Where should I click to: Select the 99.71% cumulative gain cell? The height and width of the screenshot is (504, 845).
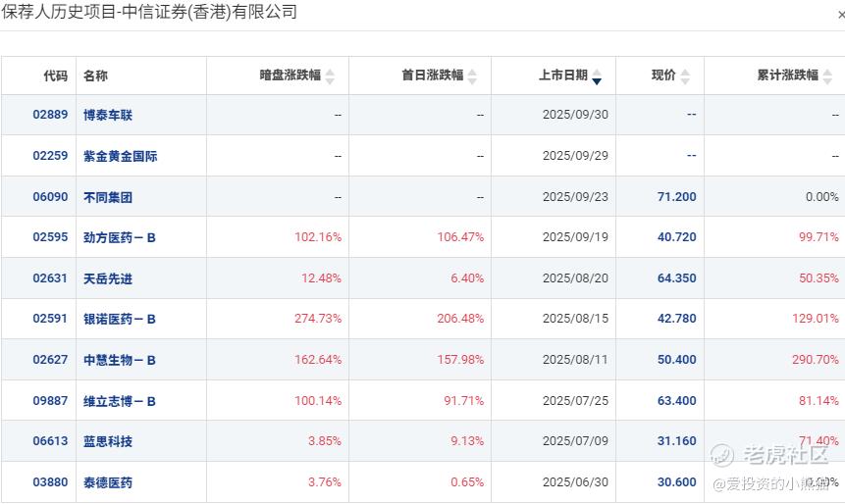coord(819,237)
